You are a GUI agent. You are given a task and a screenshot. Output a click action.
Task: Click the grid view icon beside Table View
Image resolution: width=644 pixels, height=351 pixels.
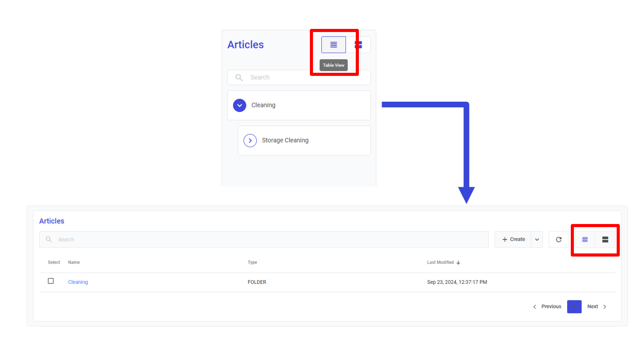click(x=358, y=45)
